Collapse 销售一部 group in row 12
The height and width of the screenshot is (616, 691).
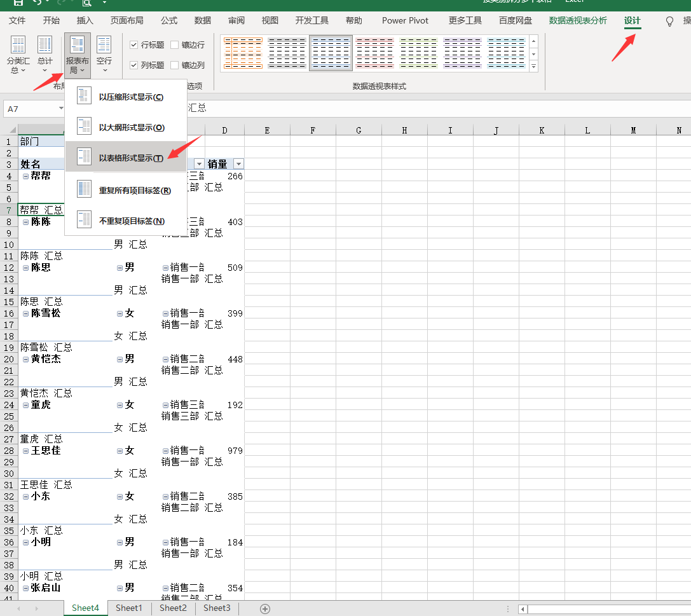tap(165, 268)
